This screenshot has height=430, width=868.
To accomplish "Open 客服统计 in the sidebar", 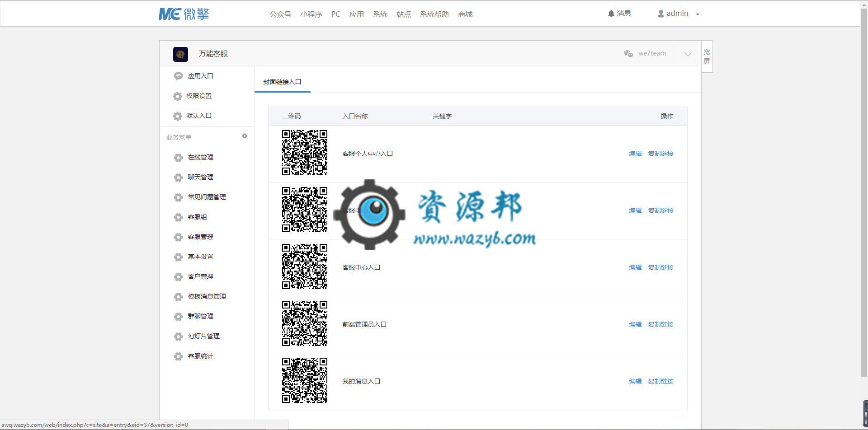I will 200,356.
